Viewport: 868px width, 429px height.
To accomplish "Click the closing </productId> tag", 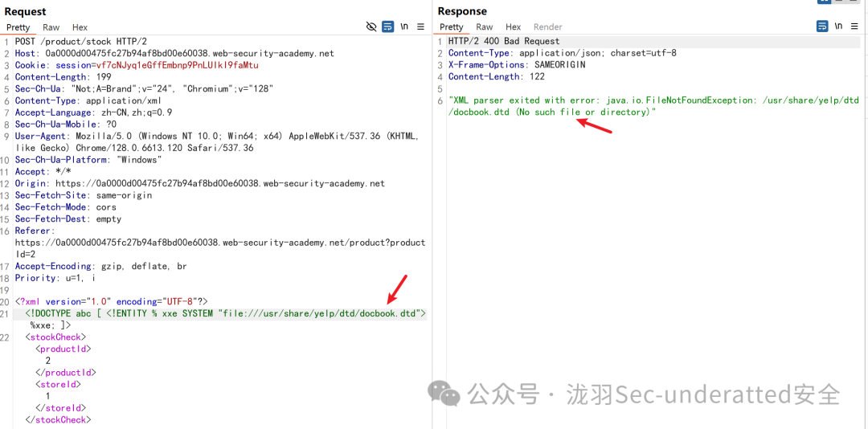I will (x=66, y=373).
